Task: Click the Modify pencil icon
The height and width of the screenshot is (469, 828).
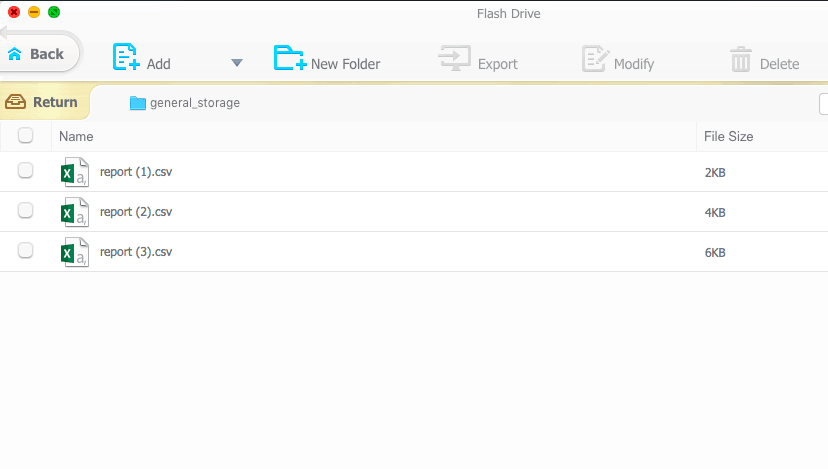Action: coord(595,59)
